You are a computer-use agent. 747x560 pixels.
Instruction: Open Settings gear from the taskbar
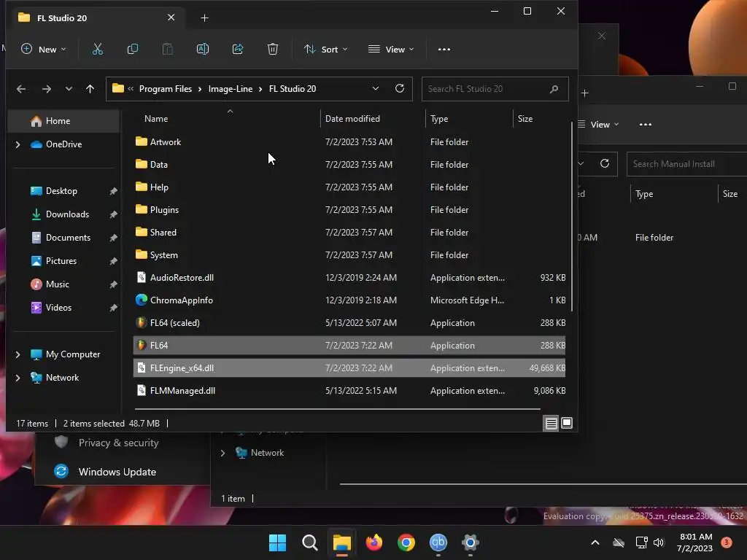click(471, 542)
